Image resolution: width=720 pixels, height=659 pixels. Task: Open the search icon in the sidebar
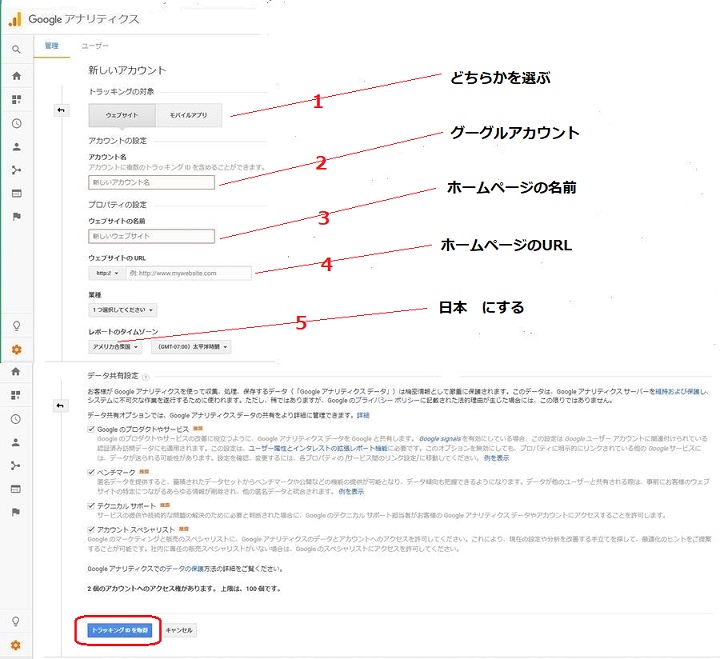click(16, 49)
